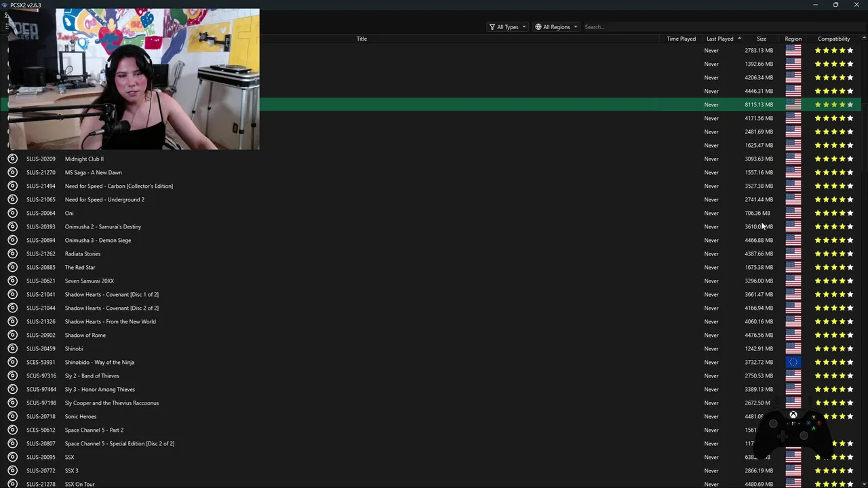Click the disc icon for Shadow of Rome
868x488 pixels.
(x=12, y=335)
